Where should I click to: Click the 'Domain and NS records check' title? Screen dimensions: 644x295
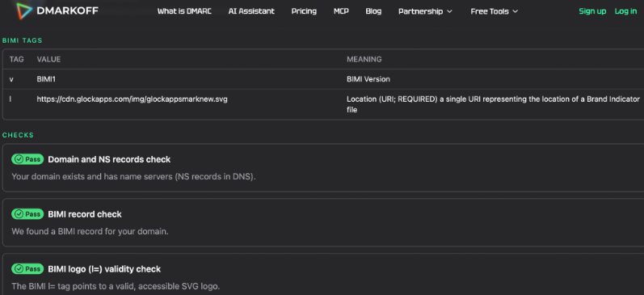pyautogui.click(x=109, y=159)
